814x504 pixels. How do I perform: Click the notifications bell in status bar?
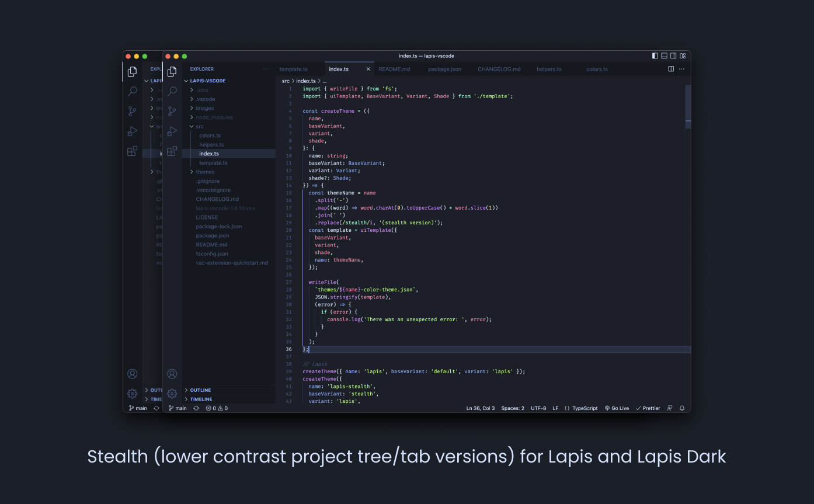[x=682, y=408]
